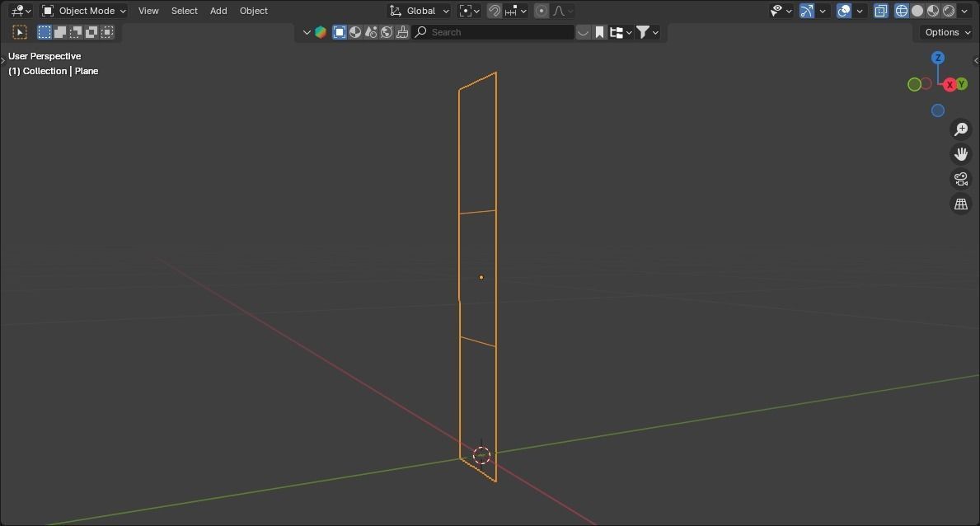Open the gizmo settings dropdown

point(823,11)
